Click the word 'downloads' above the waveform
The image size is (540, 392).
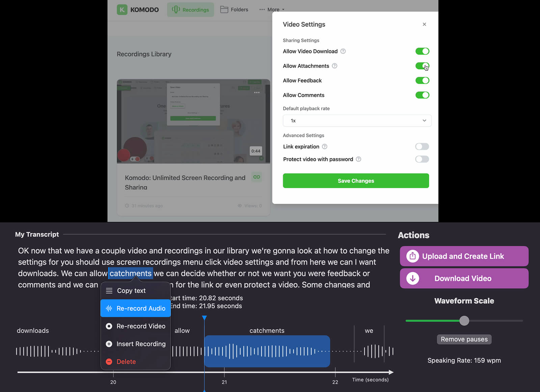pos(33,331)
